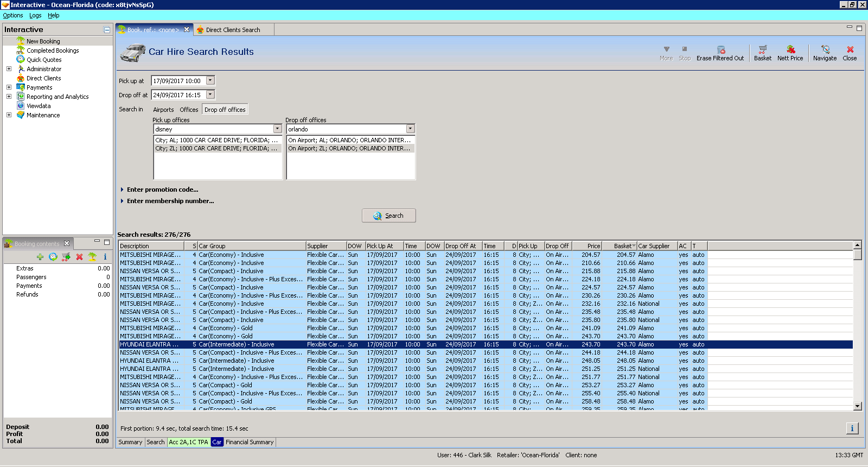Click the green plus icon in Booking contents
The height and width of the screenshot is (467, 868).
[x=40, y=257]
